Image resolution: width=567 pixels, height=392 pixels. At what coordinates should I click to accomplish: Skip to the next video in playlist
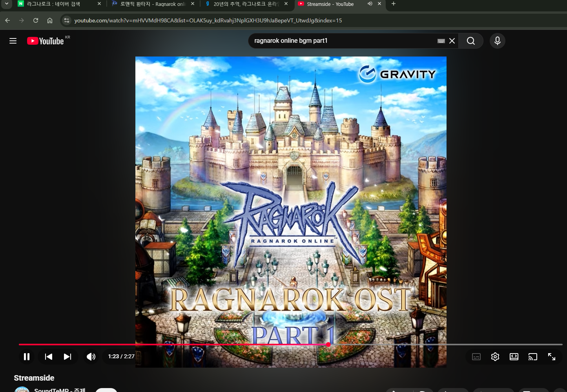coord(67,357)
